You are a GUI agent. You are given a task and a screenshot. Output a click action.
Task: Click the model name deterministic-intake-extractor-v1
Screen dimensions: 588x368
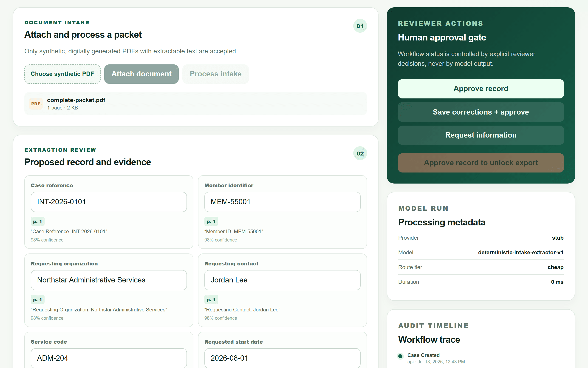point(521,253)
